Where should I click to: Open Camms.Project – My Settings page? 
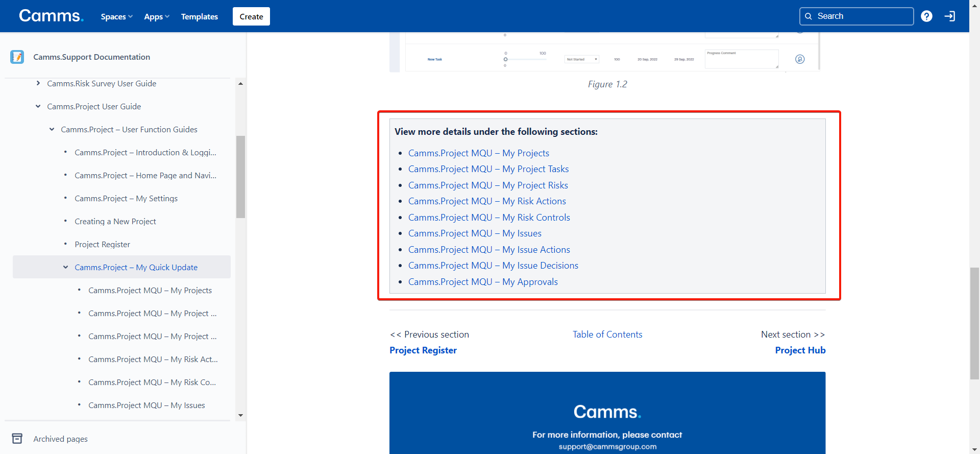[126, 198]
